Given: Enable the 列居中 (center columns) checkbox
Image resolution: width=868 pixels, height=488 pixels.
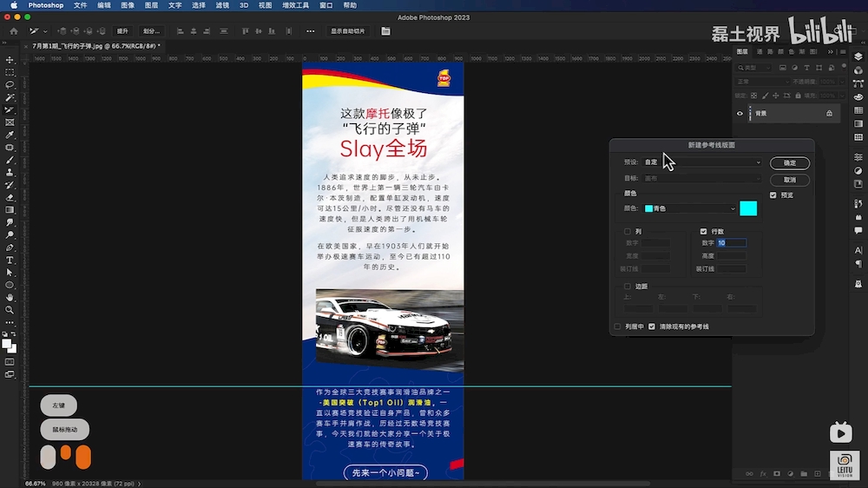Looking at the screenshot, I should 617,326.
